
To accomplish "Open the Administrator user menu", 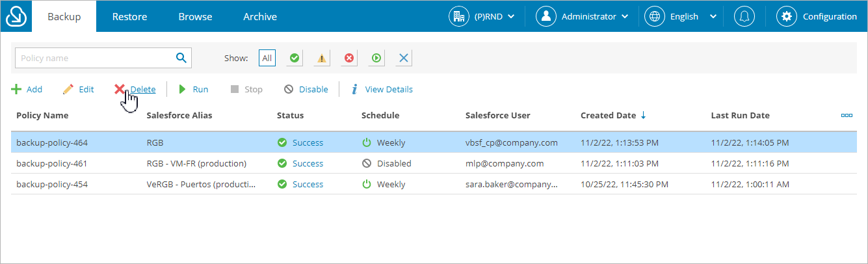I will click(x=583, y=16).
